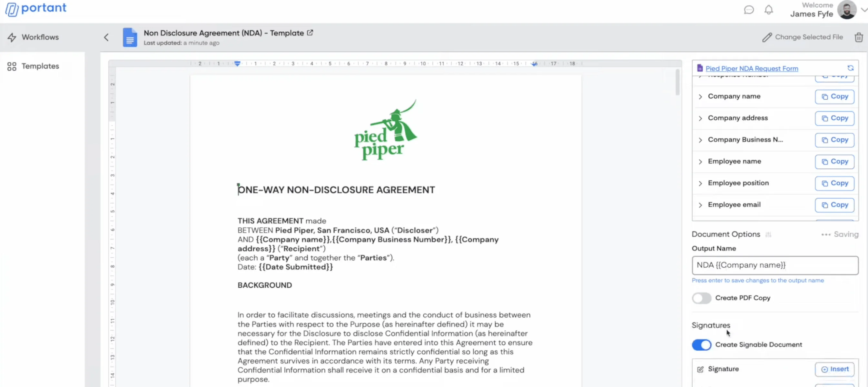Copy the Company address tag
Image resolution: width=868 pixels, height=387 pixels.
(x=834, y=118)
